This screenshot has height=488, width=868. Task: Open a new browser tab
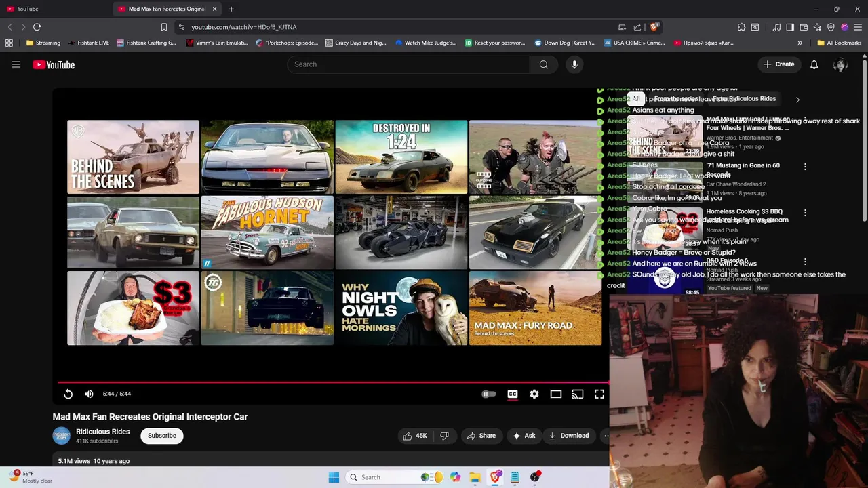[231, 9]
